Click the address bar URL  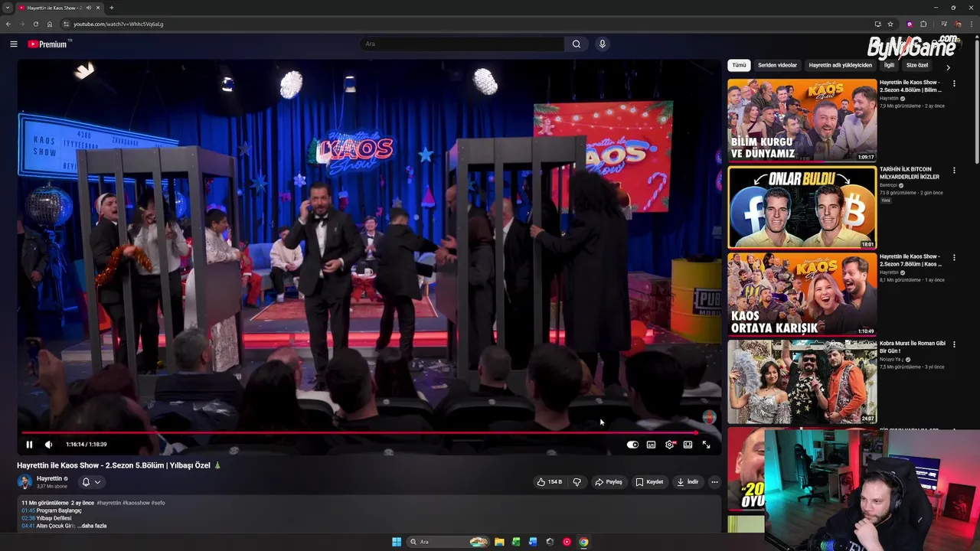[119, 24]
